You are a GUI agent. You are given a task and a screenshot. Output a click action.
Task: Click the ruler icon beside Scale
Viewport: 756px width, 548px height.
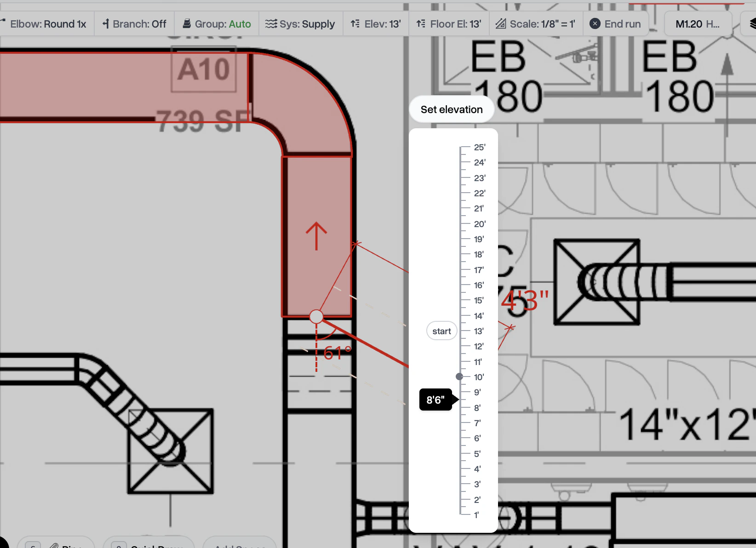point(501,24)
